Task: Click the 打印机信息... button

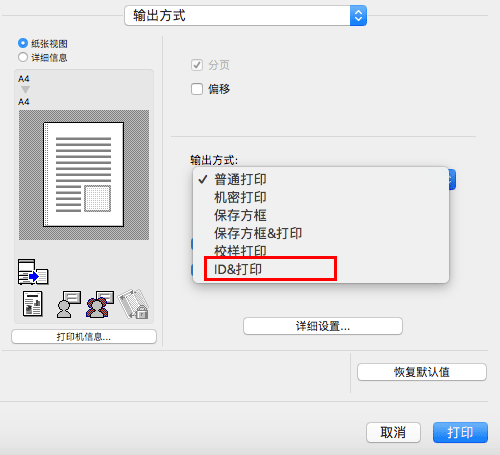Action: pos(84,337)
